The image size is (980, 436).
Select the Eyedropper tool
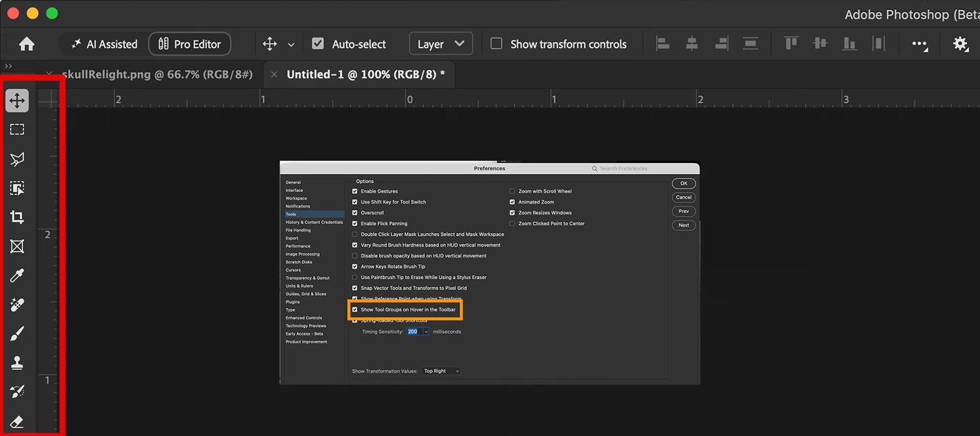[17, 276]
